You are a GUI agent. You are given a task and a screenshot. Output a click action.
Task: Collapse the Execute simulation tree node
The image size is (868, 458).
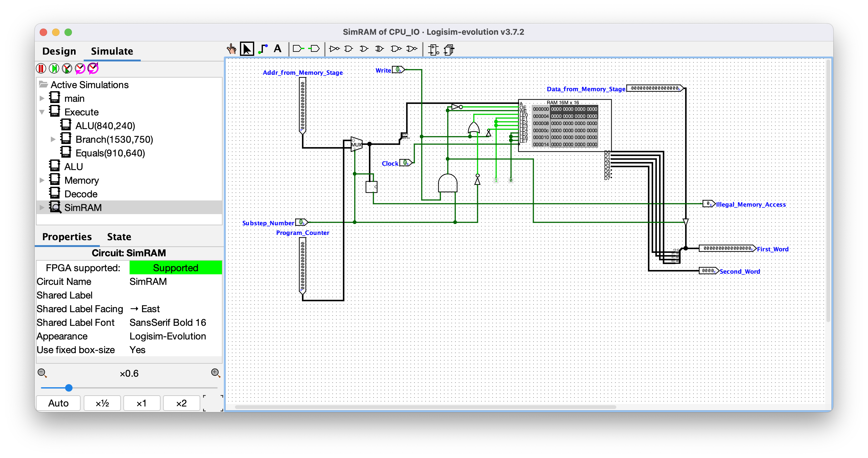pyautogui.click(x=42, y=112)
